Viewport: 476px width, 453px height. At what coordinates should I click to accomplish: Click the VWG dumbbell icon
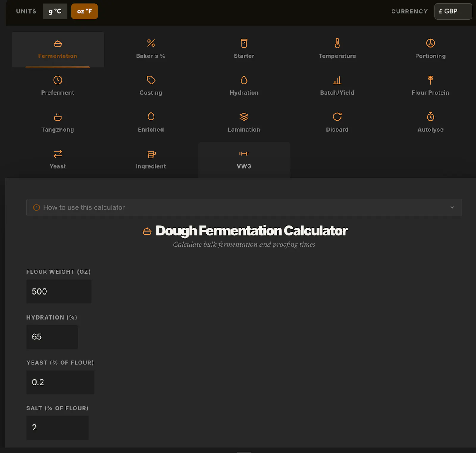pos(244,154)
